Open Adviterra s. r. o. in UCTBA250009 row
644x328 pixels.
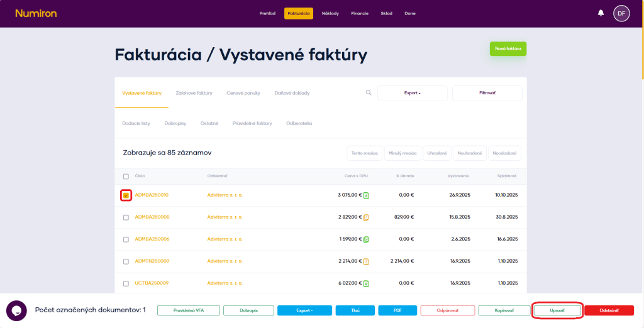[225, 283]
